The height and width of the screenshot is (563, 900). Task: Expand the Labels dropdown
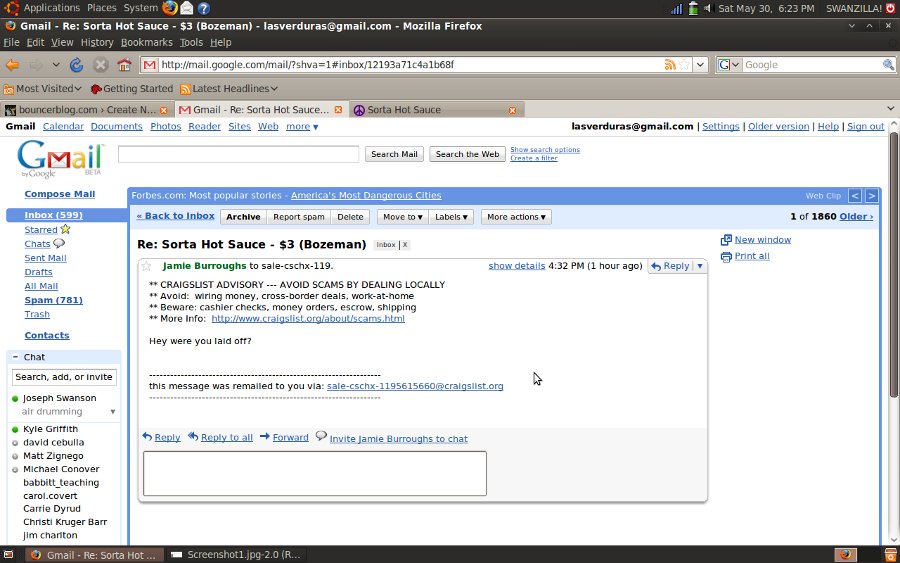pyautogui.click(x=452, y=217)
